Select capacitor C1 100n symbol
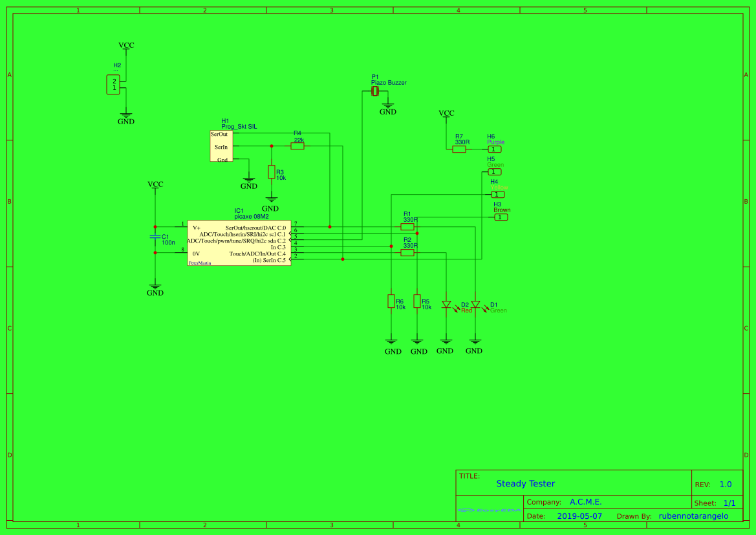The width and height of the screenshot is (756, 535). click(155, 237)
